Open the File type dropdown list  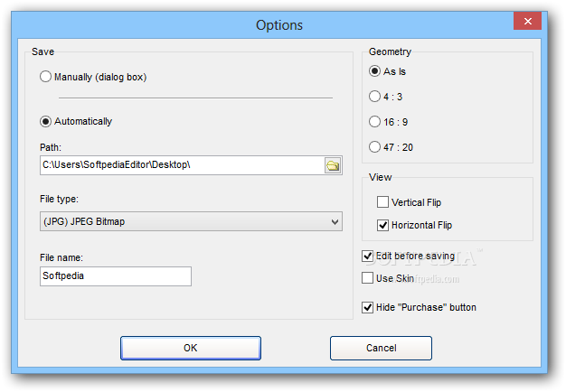coord(191,221)
